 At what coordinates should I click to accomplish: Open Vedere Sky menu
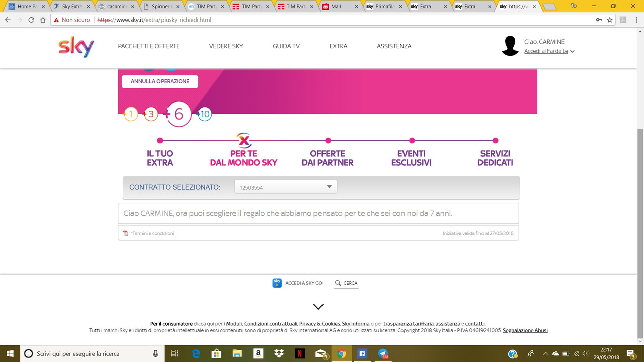point(226,46)
